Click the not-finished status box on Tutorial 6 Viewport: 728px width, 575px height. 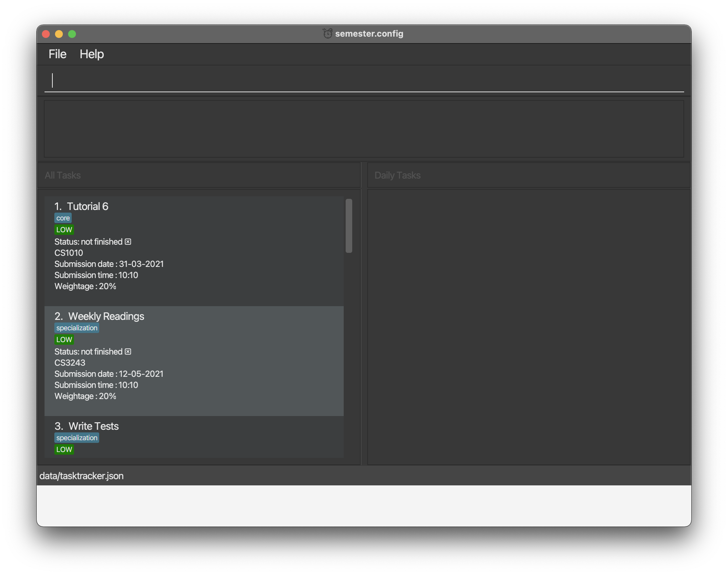[128, 242]
